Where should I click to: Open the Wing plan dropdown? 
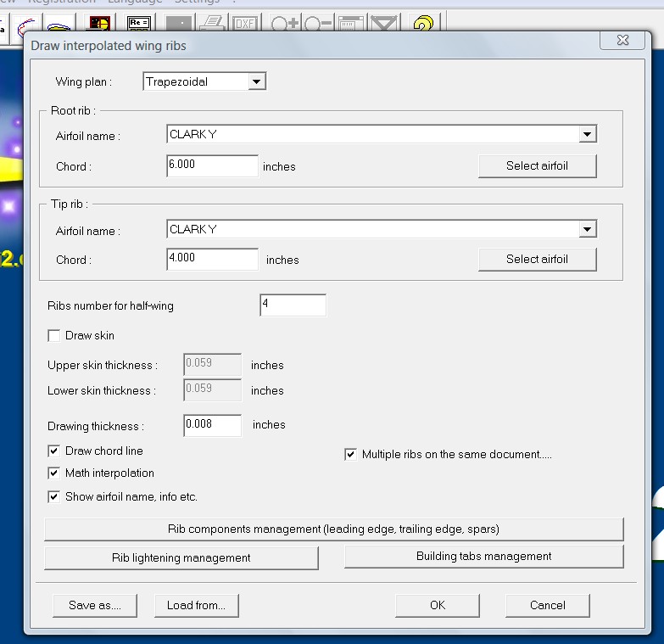257,81
